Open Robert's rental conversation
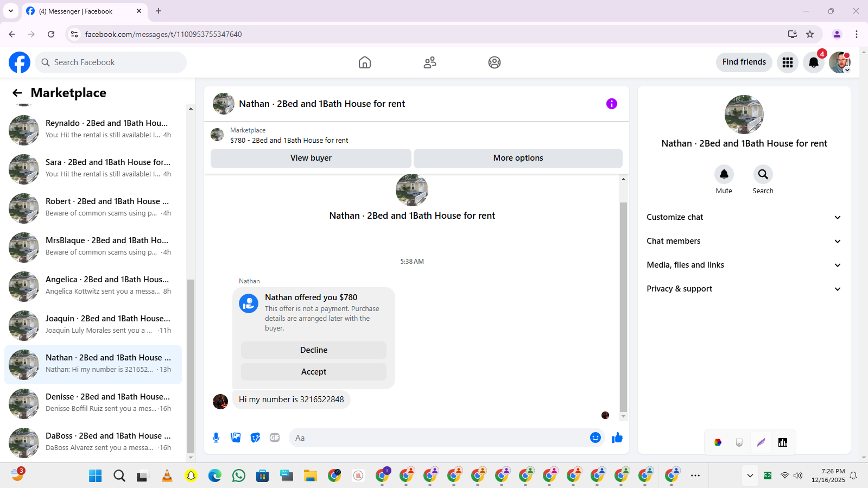 coord(93,208)
